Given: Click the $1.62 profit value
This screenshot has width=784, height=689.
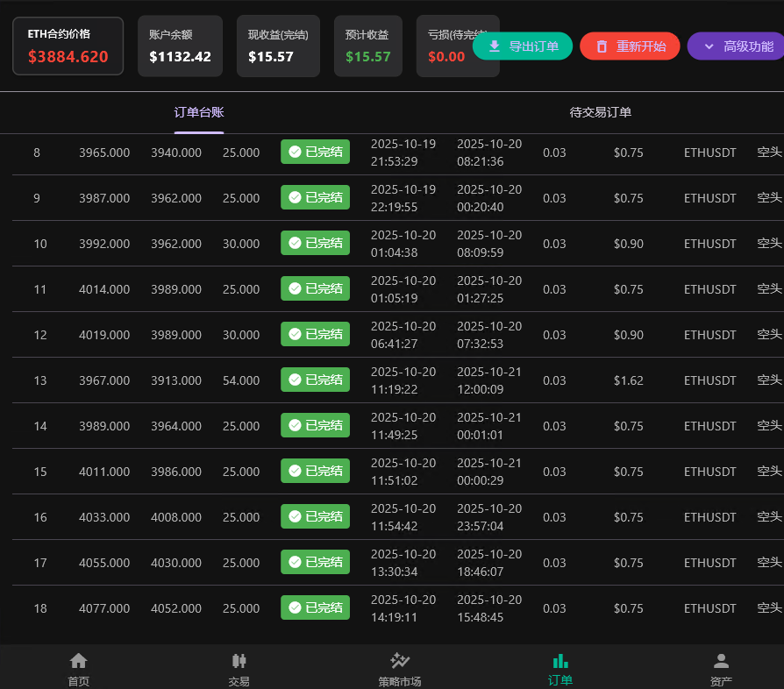Looking at the screenshot, I should 629,380.
